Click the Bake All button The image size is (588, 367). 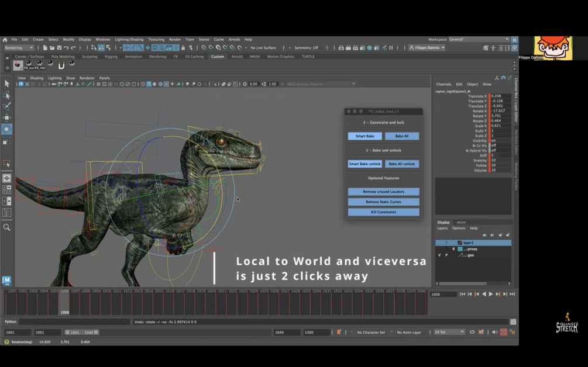(x=401, y=136)
